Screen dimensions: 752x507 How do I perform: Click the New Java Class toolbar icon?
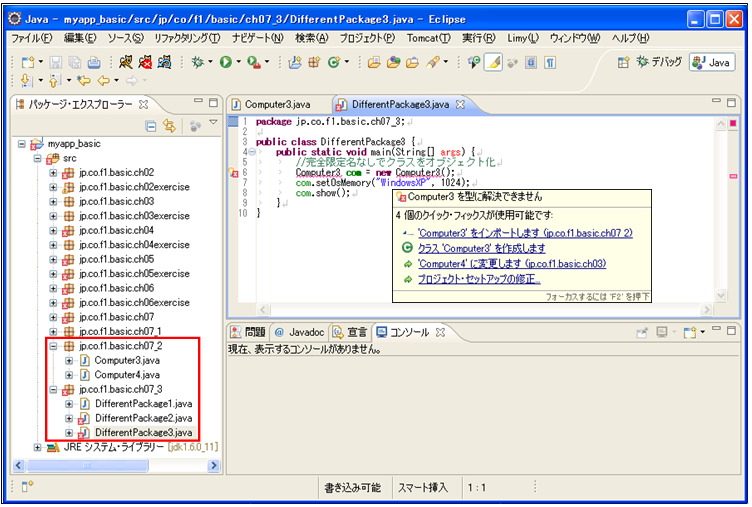click(x=332, y=62)
